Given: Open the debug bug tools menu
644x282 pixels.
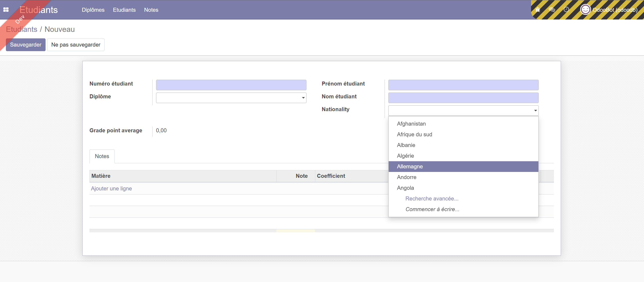Looking at the screenshot, I should click(x=538, y=10).
